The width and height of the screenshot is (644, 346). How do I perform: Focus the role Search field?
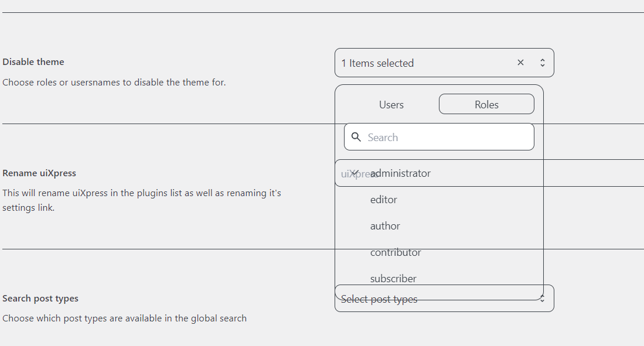(x=445, y=137)
